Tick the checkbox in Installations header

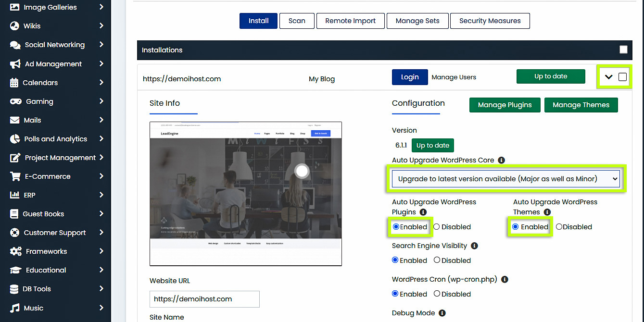[x=623, y=50]
